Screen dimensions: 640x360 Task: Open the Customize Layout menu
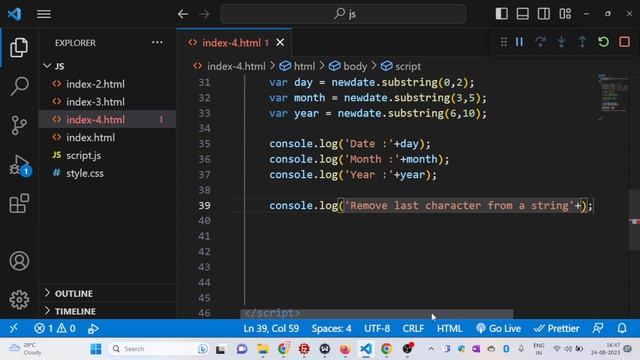[565, 13]
